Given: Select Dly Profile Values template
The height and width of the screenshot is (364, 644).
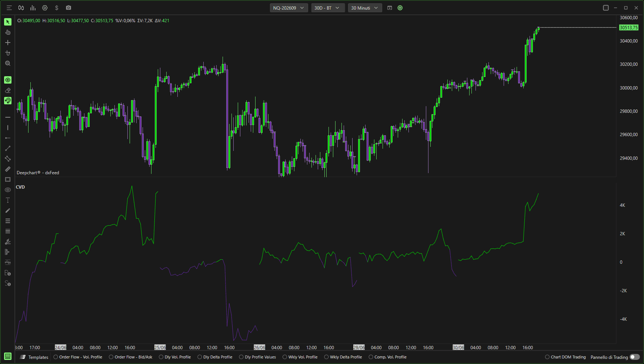Looking at the screenshot, I should [258, 357].
